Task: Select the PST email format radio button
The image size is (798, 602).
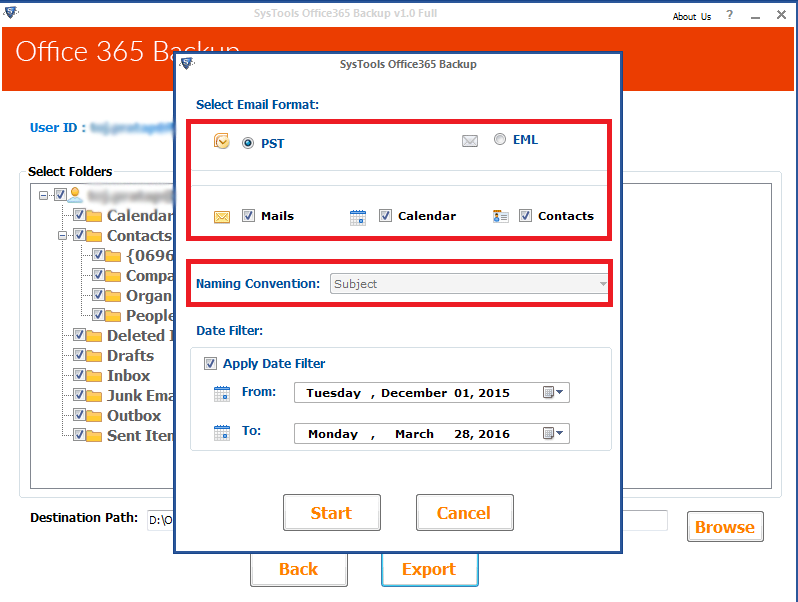Action: [x=248, y=143]
